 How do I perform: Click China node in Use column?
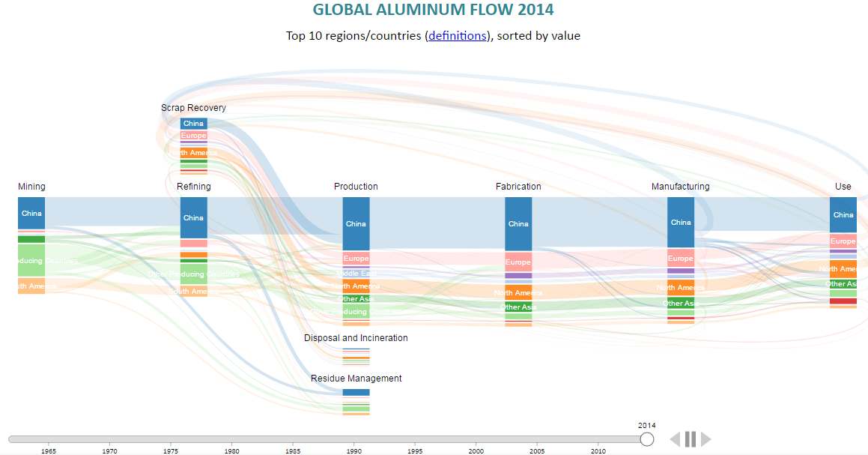click(x=843, y=214)
